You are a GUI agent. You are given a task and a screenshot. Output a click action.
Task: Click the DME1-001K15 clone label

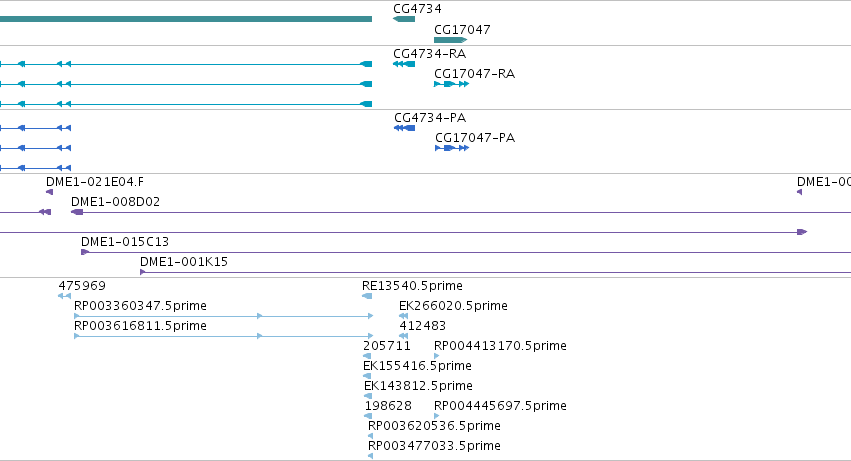[184, 262]
